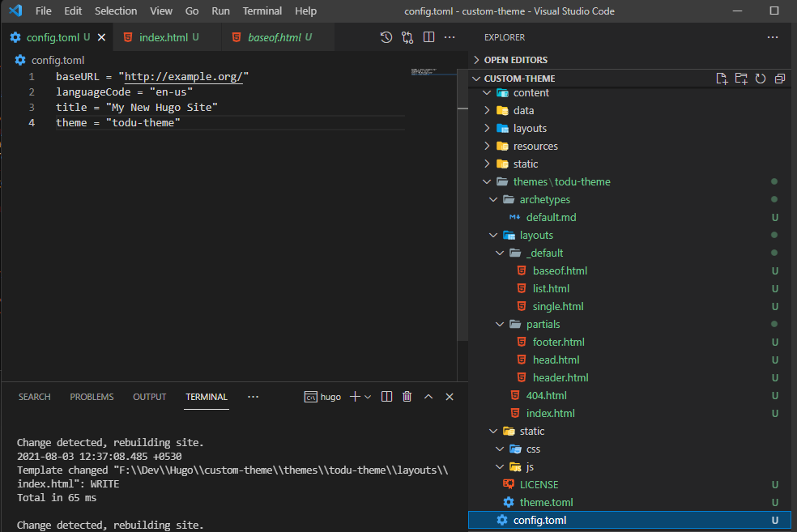Select footer.html in the tree

pos(558,342)
